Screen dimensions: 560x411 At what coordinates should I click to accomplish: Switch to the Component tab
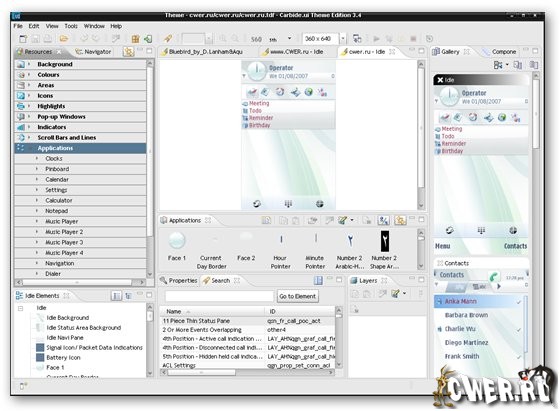pyautogui.click(x=500, y=52)
